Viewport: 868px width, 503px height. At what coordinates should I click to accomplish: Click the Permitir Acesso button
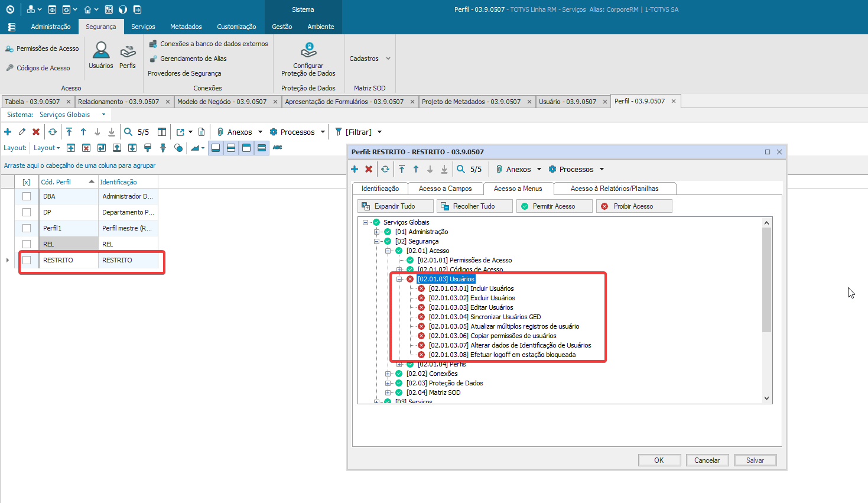(x=554, y=206)
